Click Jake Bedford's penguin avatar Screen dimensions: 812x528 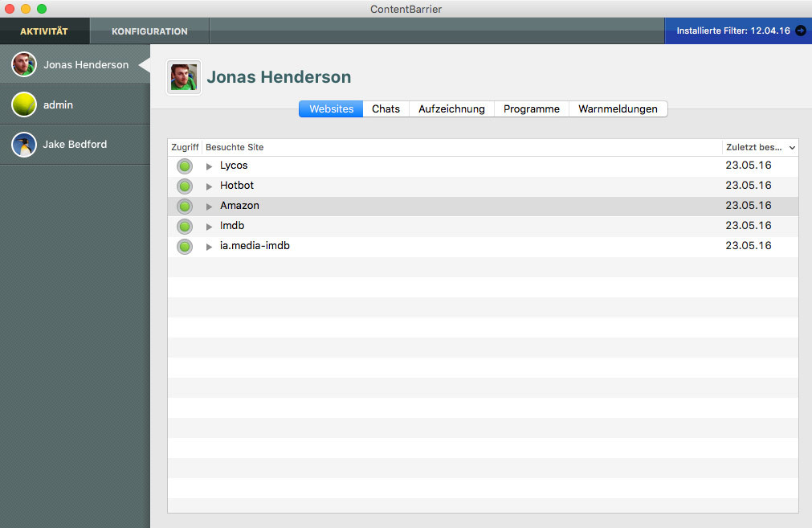click(24, 145)
